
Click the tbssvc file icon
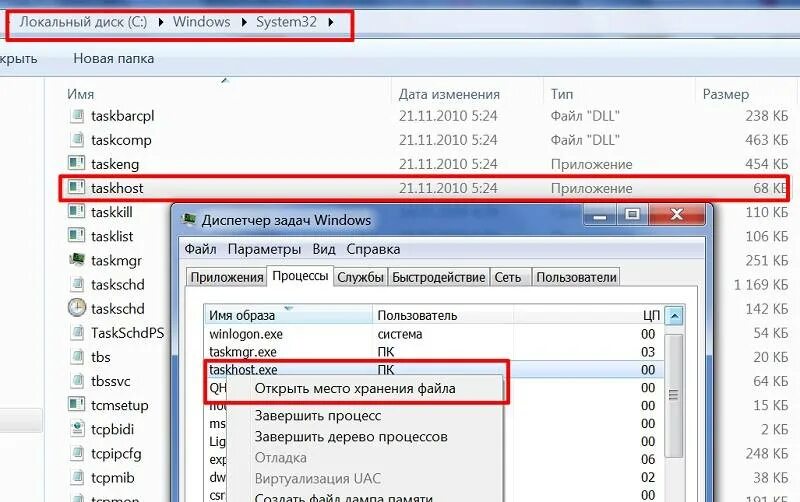click(x=77, y=381)
